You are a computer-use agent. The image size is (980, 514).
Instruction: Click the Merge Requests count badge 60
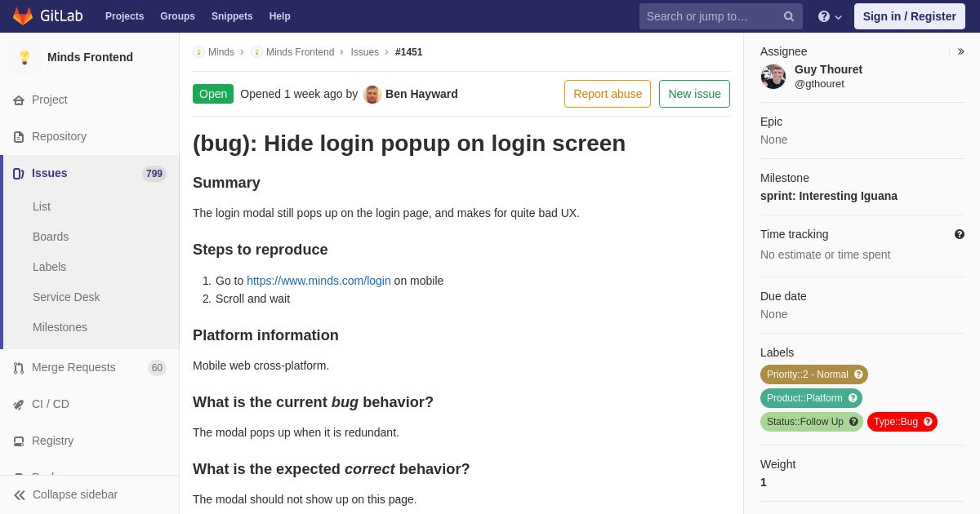157,368
